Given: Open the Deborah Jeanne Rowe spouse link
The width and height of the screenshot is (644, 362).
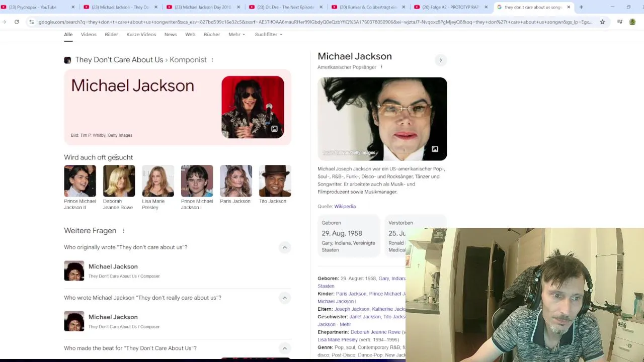Looking at the screenshot, I should (375, 332).
